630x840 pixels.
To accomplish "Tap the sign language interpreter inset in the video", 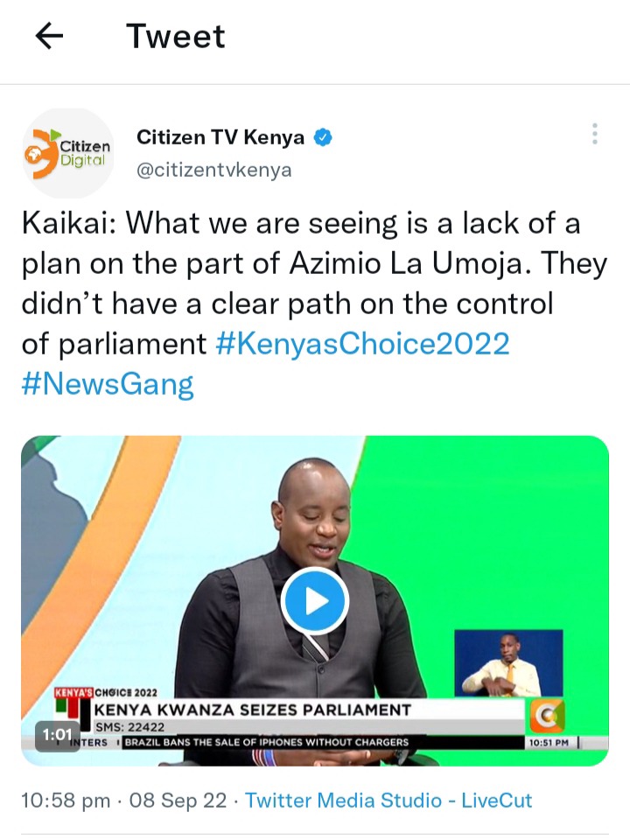I will point(508,663).
